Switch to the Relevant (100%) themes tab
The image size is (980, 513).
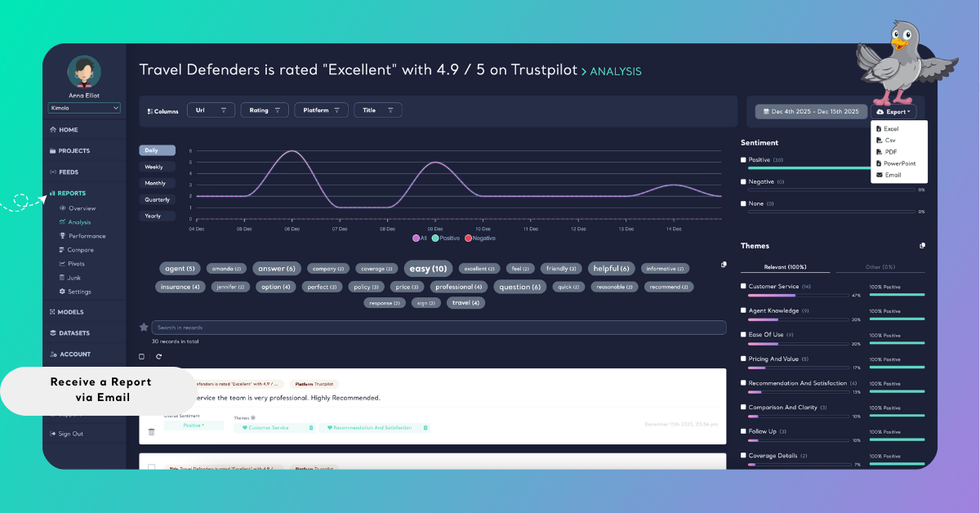(x=785, y=267)
